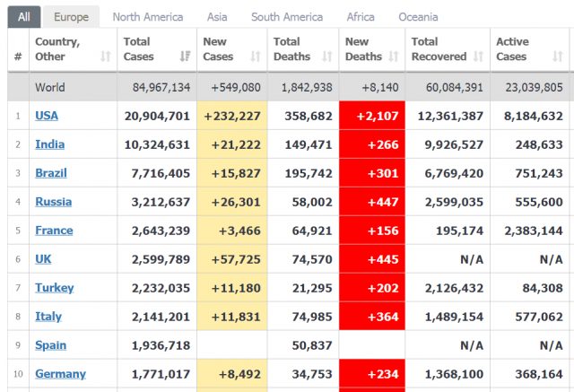Open the USA country link
The image size is (574, 392).
pyautogui.click(x=47, y=116)
